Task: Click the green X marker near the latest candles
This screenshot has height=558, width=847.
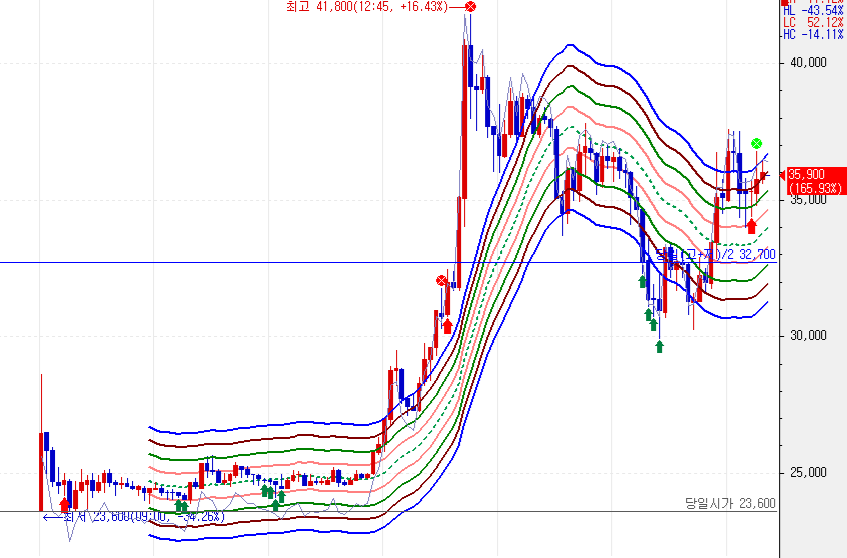Action: coord(756,144)
